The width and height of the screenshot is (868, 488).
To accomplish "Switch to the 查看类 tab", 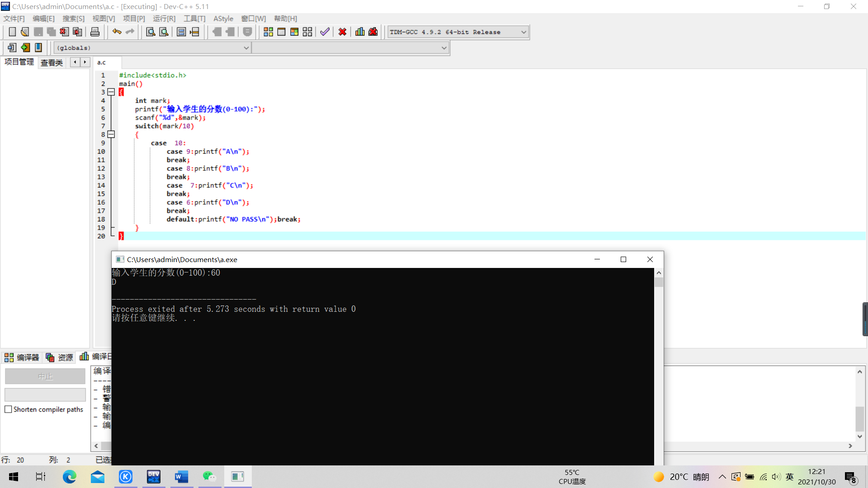I will point(52,63).
